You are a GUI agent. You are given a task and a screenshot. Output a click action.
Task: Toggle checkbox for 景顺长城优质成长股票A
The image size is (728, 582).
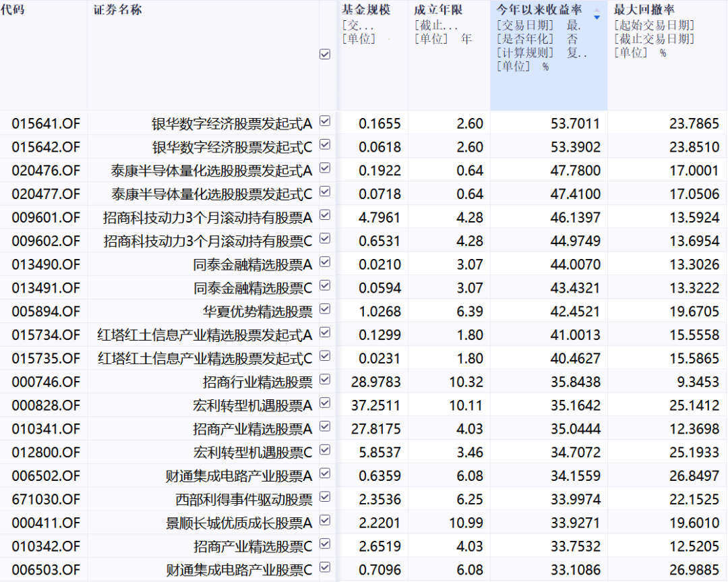tap(325, 521)
